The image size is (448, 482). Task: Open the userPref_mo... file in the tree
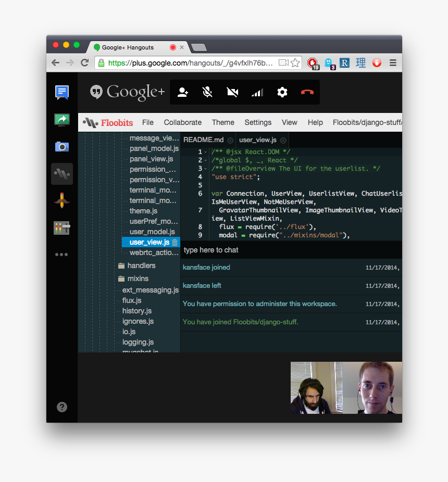click(x=154, y=221)
